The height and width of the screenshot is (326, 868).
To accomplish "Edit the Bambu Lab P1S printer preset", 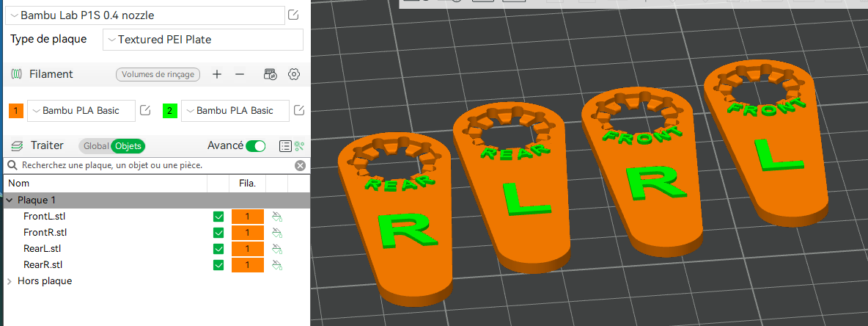I will tap(294, 15).
